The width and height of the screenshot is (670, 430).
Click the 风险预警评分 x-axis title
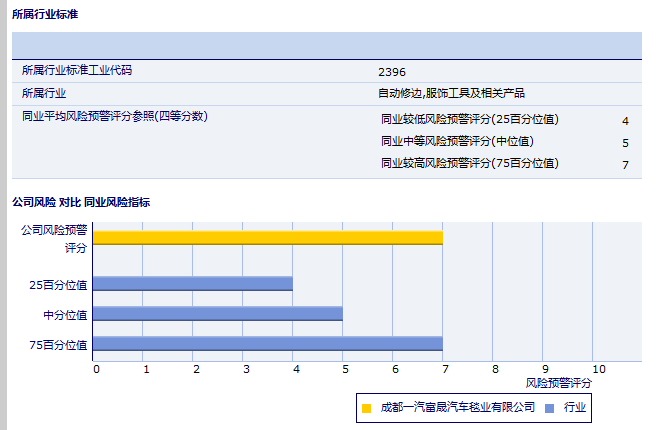tap(558, 383)
